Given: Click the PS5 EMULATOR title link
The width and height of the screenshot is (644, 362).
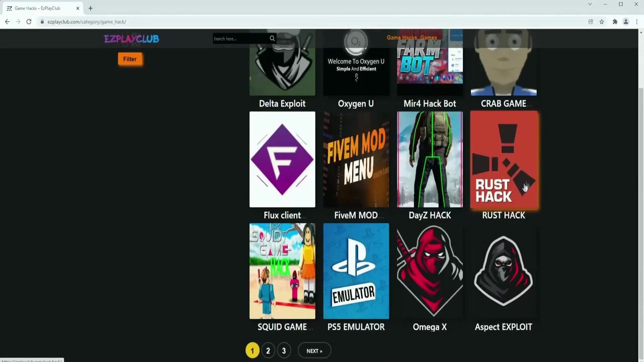Looking at the screenshot, I should 356,327.
